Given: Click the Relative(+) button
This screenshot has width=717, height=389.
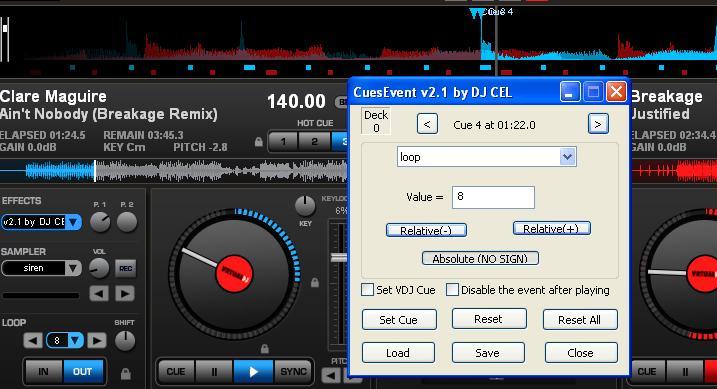Looking at the screenshot, I should [551, 228].
